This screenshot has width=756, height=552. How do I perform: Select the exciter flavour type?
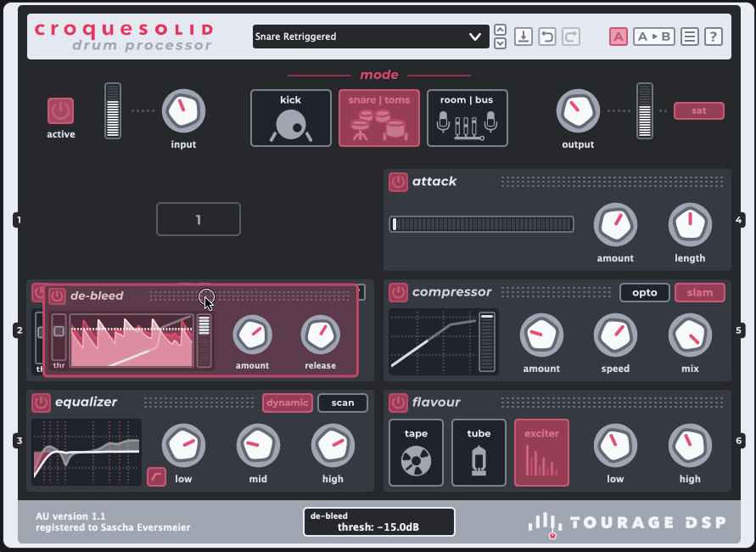541,453
